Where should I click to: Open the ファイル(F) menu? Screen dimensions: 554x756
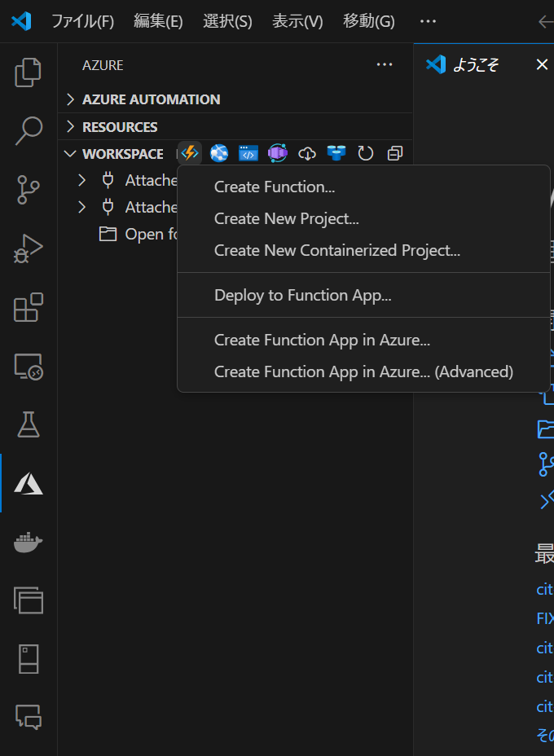coord(82,21)
